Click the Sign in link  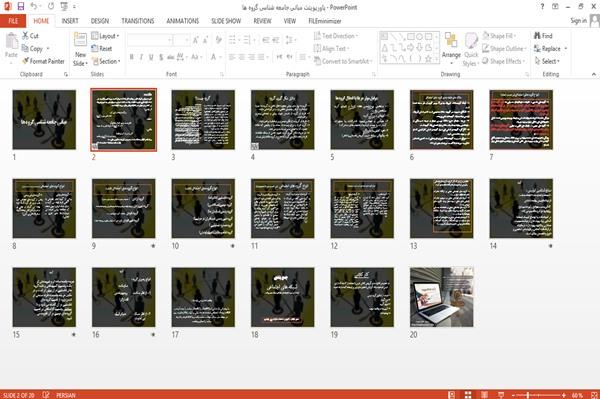pyautogui.click(x=578, y=21)
